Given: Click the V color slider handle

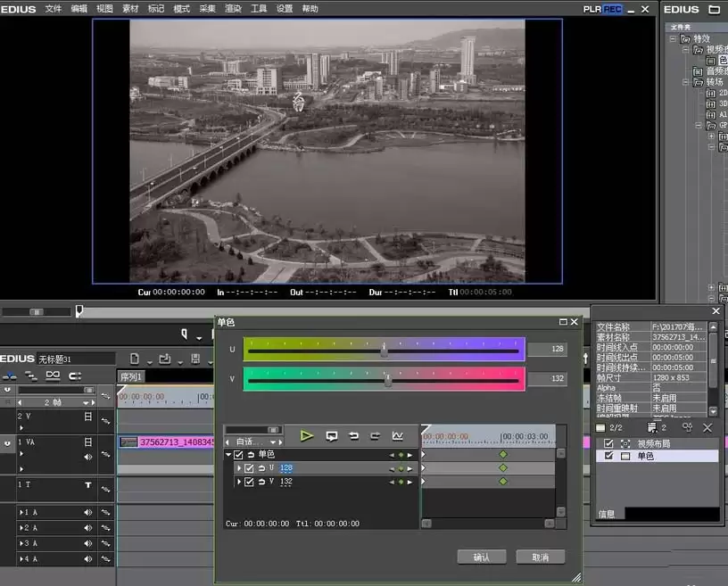Looking at the screenshot, I should pos(388,380).
